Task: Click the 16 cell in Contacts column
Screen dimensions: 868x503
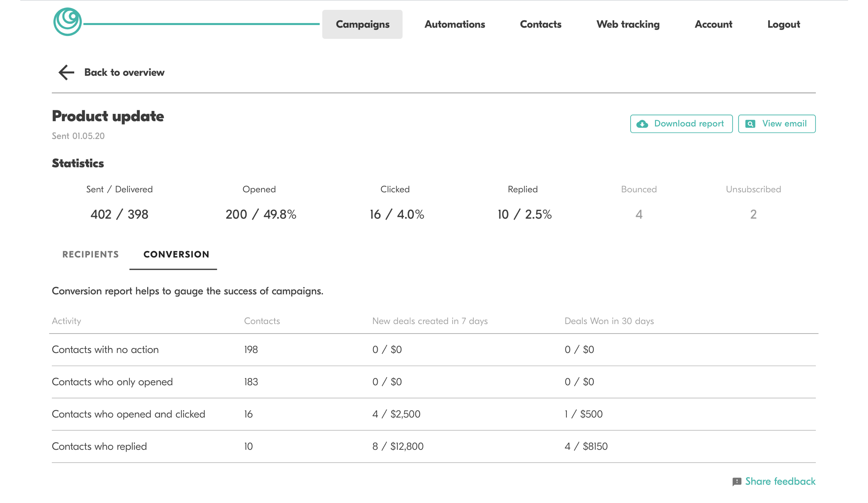Action: click(248, 414)
